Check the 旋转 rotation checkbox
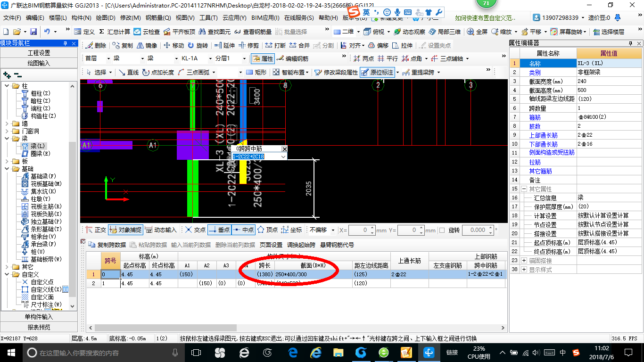The width and height of the screenshot is (644, 362). pyautogui.click(x=442, y=230)
